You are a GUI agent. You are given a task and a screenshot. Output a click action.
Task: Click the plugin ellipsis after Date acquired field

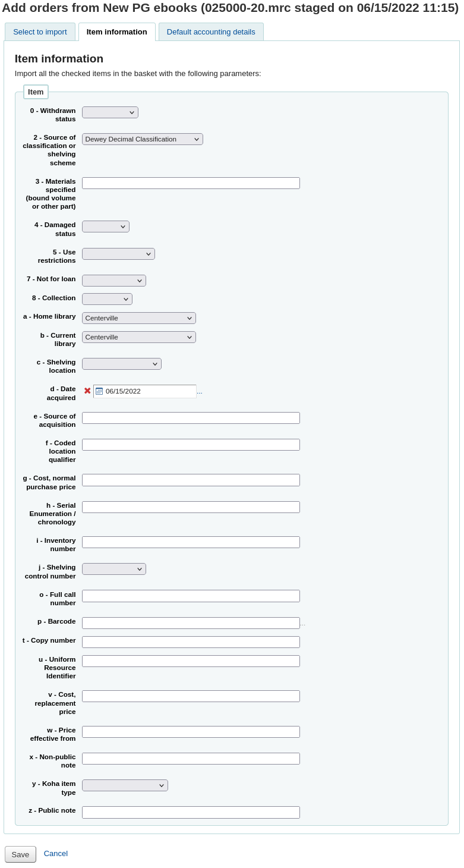[x=200, y=391]
